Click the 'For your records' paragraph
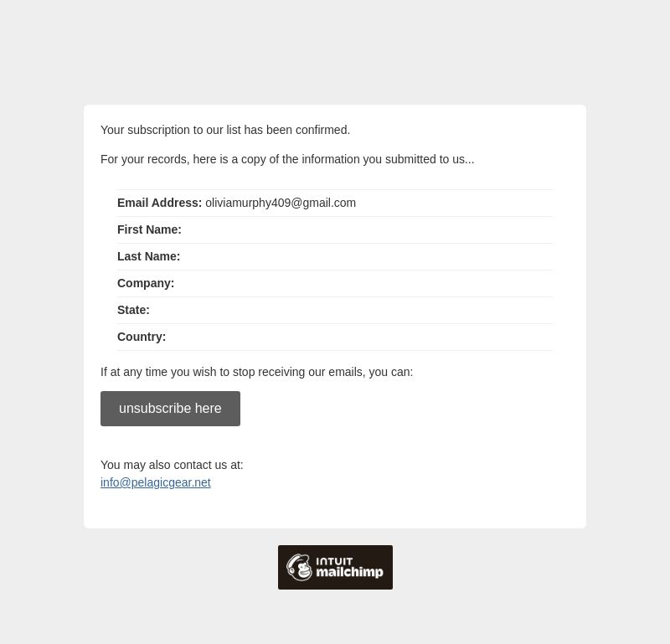 coord(287,159)
